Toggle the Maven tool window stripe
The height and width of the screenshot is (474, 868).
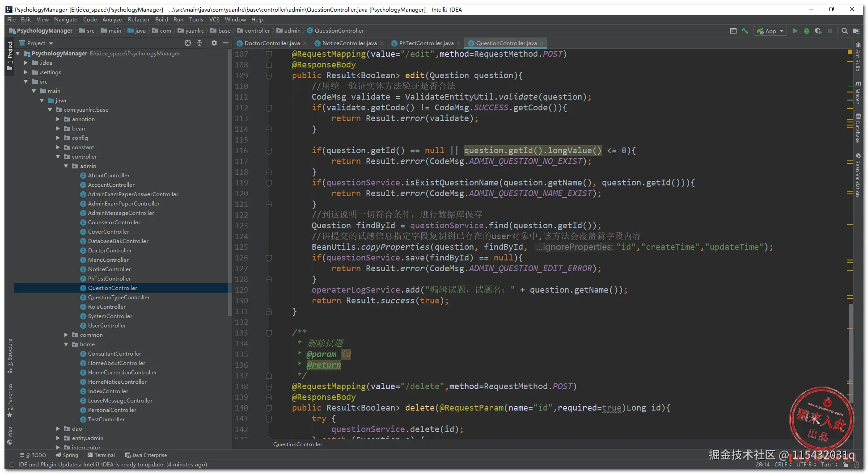[x=858, y=93]
